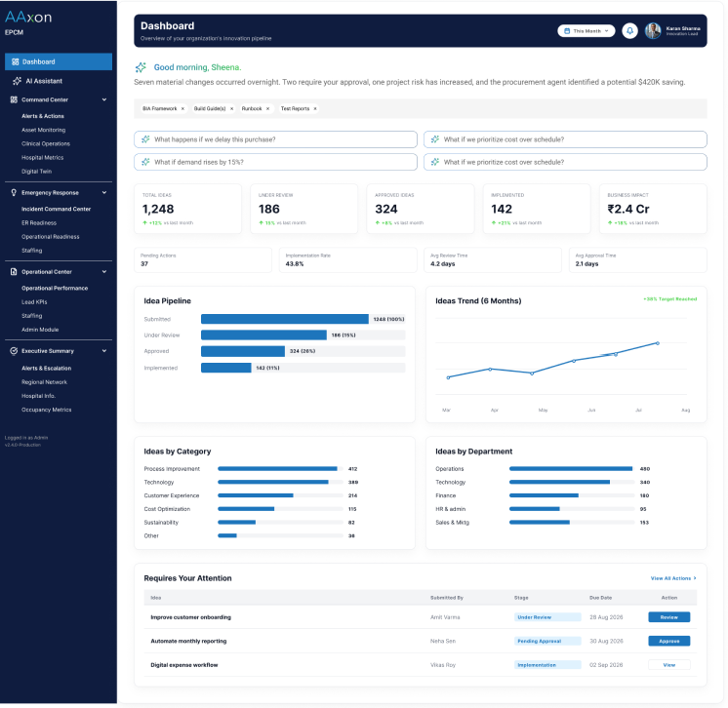Screen dimensions: 728x708
Task: Open Operational Performance page
Action: [55, 288]
